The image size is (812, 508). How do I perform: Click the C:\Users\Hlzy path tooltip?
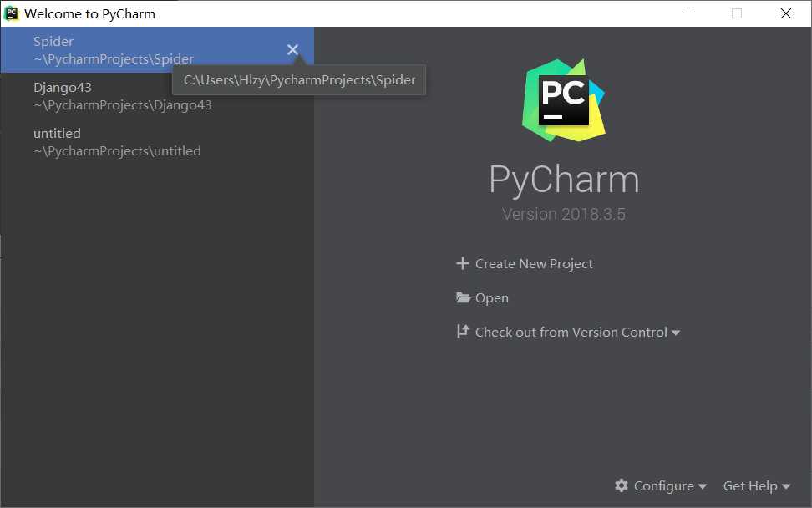[x=299, y=79]
